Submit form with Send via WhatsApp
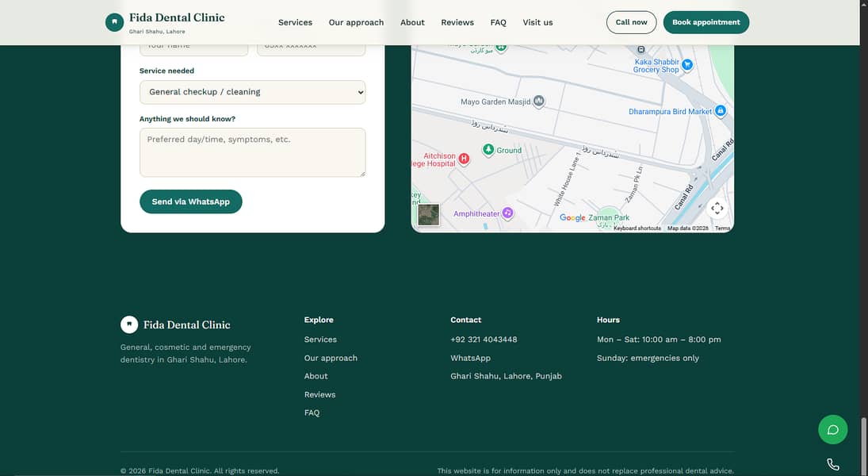Image resolution: width=868 pixels, height=476 pixels. point(191,202)
